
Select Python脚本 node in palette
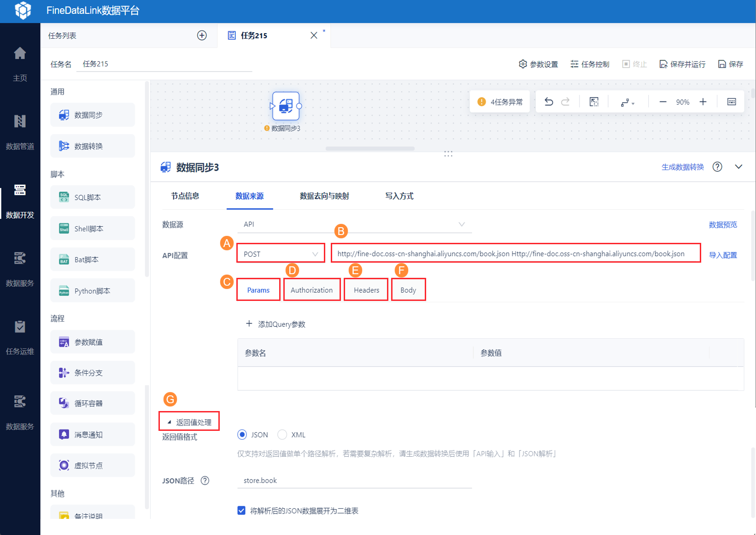93,291
